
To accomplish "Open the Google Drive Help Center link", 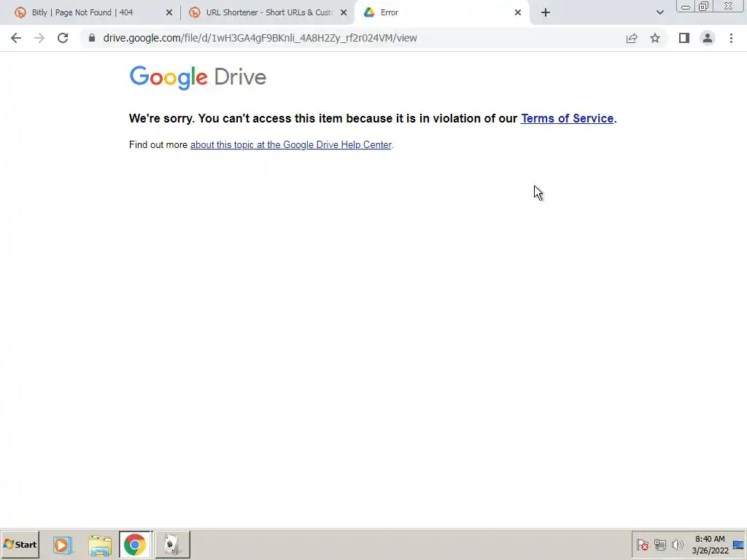I will (x=290, y=145).
